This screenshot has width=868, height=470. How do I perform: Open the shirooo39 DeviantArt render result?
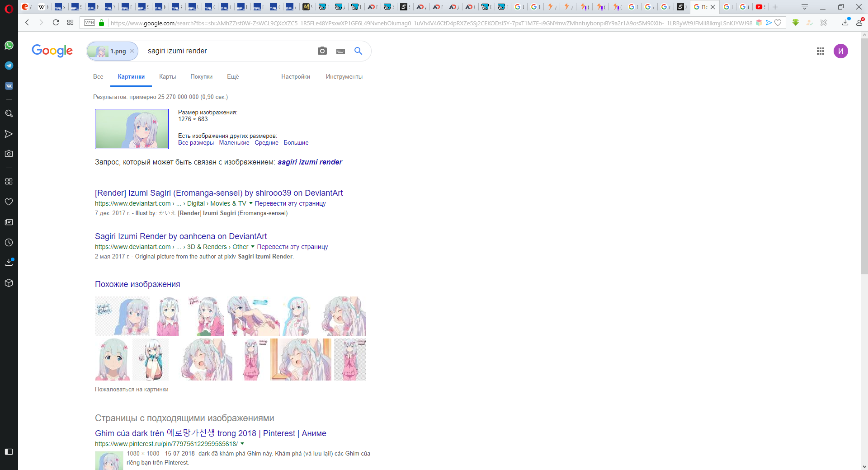219,193
